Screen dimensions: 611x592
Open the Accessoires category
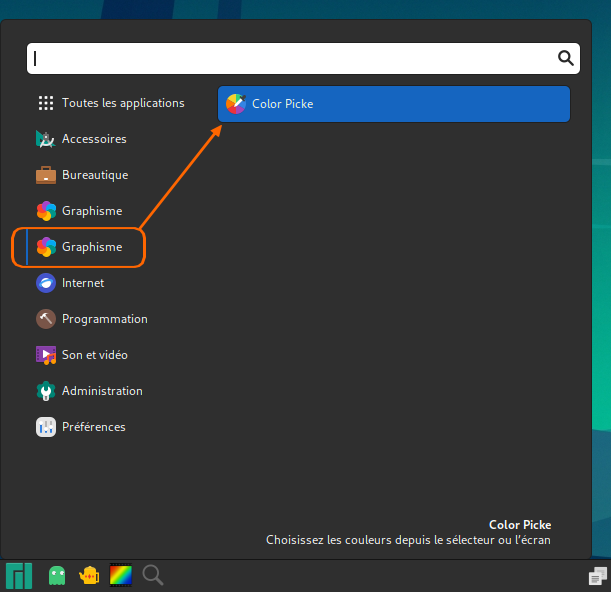tap(94, 139)
